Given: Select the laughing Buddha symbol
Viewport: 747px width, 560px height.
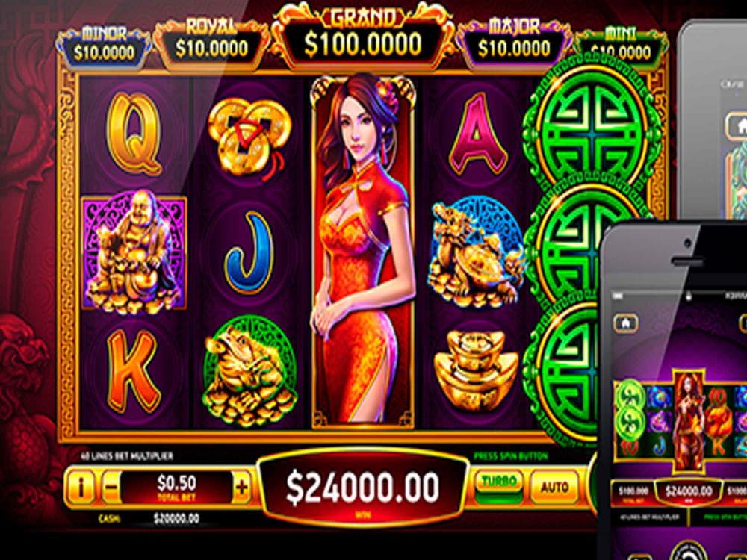Looking at the screenshot, I should 134,253.
